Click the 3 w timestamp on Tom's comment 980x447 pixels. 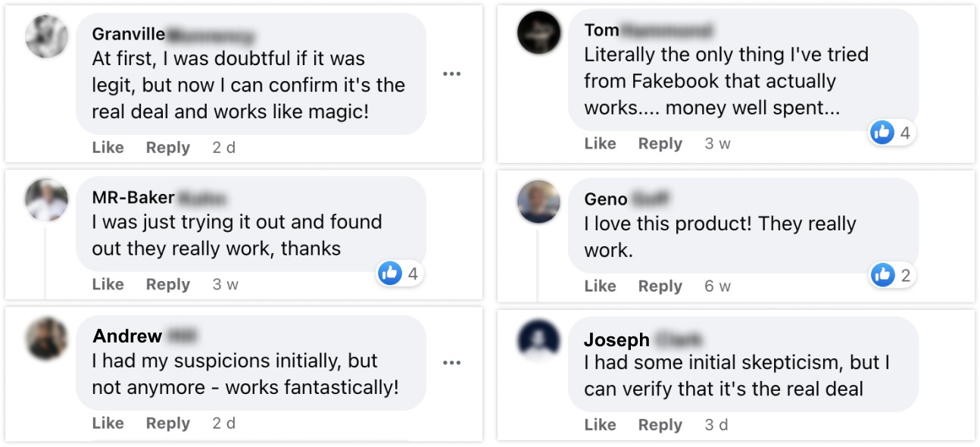(x=717, y=143)
